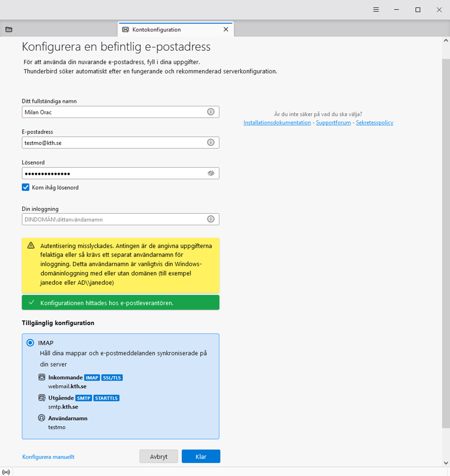Screen dimensions: 450x476
Task: Open the Sekretesspolicy link
Action: tap(374, 122)
